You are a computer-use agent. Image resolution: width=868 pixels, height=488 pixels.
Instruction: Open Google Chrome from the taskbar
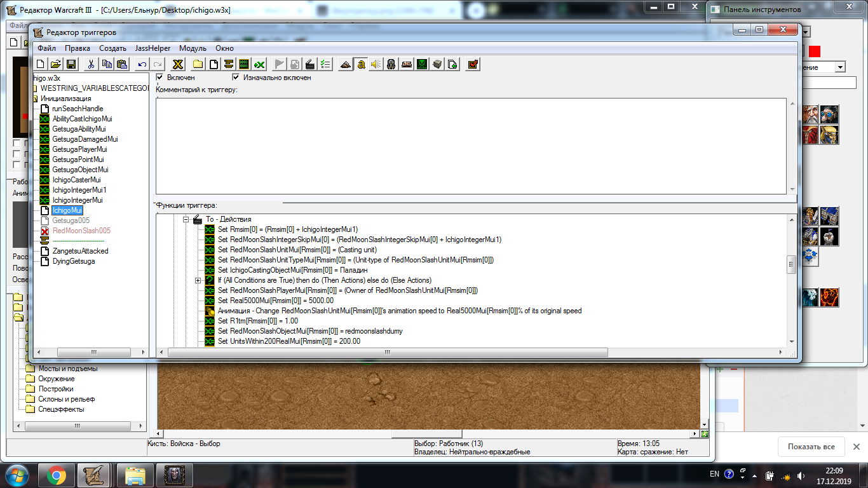[x=56, y=475]
